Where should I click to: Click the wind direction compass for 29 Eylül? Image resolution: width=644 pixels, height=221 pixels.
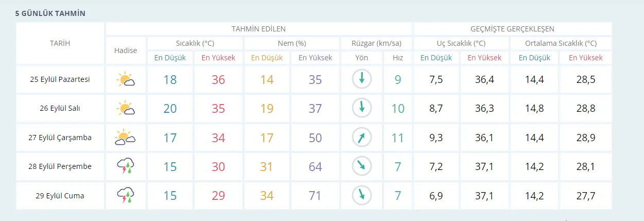(x=361, y=196)
